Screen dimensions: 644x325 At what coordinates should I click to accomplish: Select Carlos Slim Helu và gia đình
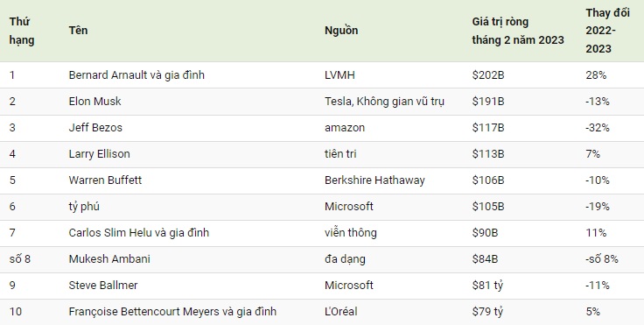pos(139,233)
